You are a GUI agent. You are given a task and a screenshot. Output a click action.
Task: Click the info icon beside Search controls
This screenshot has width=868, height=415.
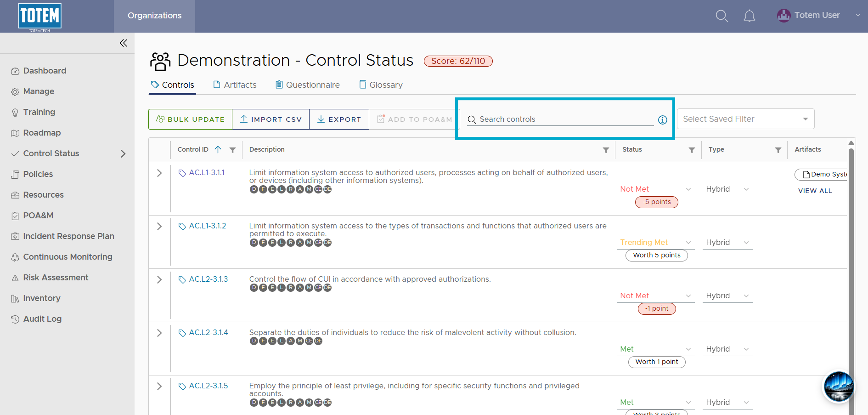coord(662,119)
